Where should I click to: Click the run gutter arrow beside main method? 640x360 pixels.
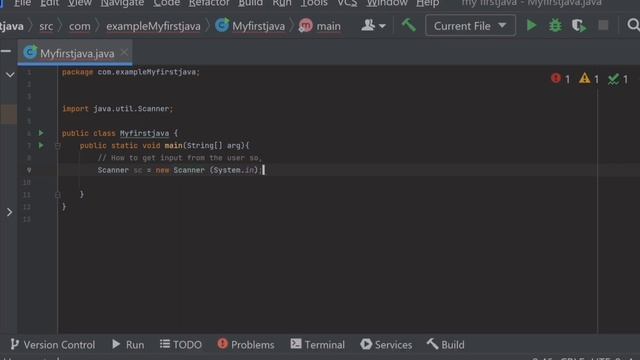(41, 145)
